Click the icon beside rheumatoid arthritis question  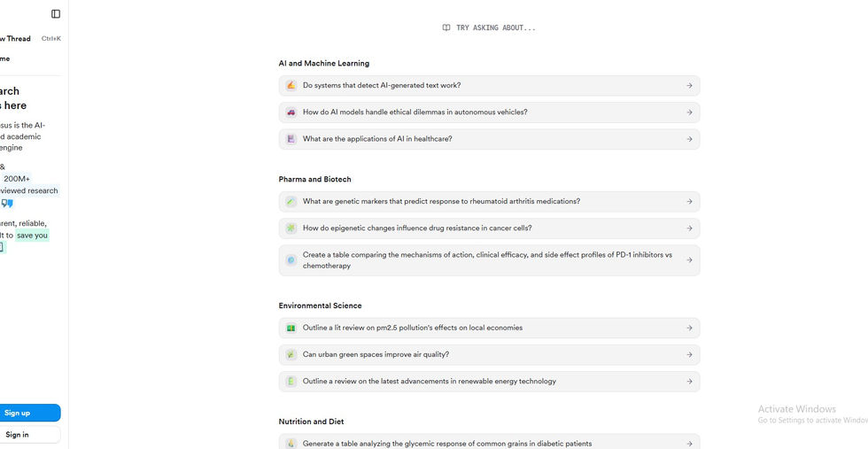click(291, 202)
